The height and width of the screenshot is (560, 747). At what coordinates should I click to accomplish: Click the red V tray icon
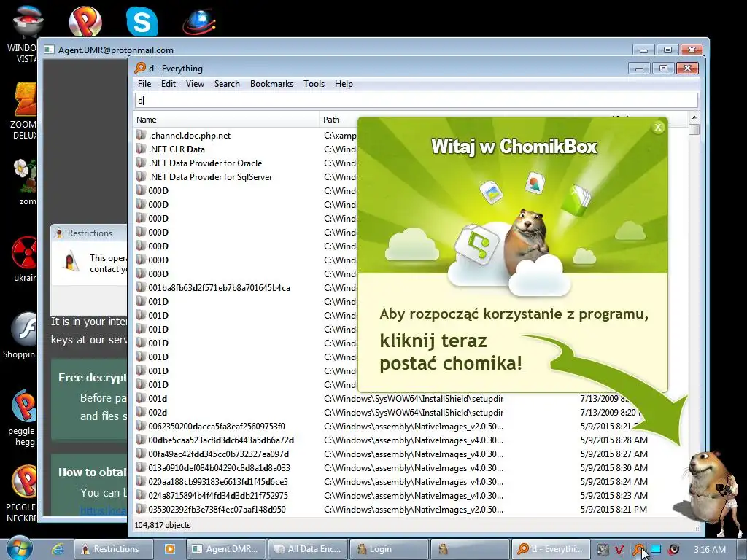click(619, 550)
